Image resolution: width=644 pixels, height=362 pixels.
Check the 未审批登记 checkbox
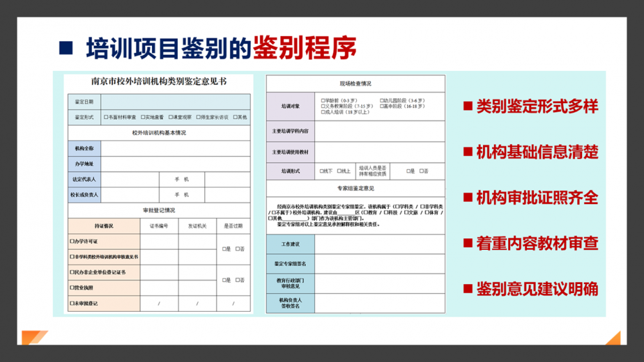(72, 303)
